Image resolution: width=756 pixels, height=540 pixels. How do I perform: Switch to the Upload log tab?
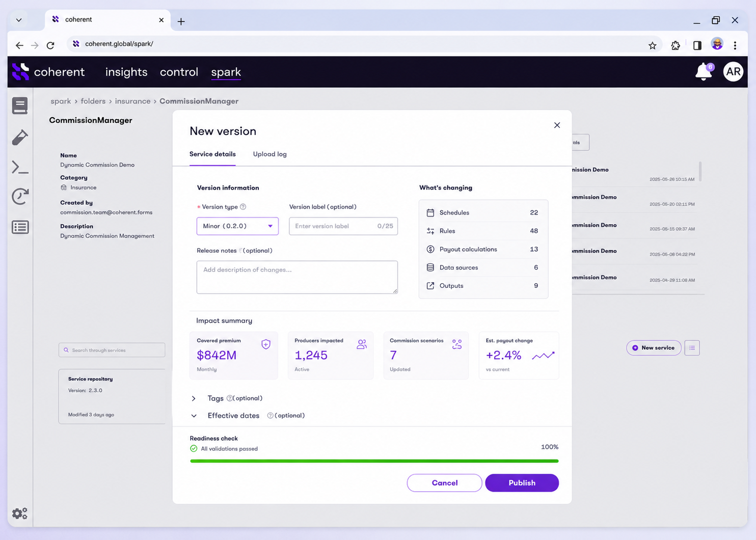coord(270,154)
